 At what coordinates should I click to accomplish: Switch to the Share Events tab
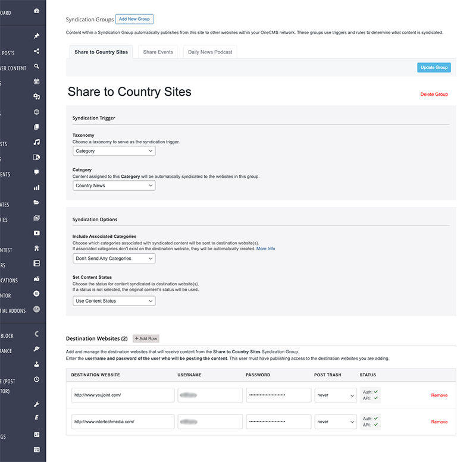click(x=158, y=52)
